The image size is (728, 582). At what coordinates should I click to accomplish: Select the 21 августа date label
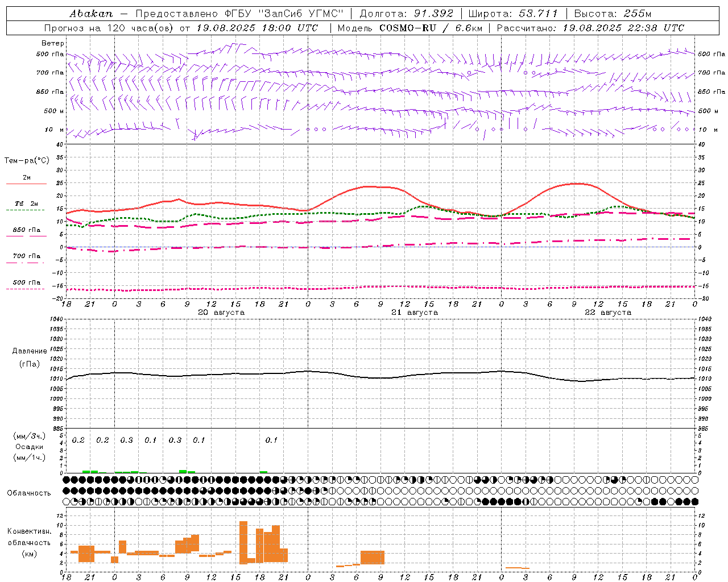click(415, 313)
